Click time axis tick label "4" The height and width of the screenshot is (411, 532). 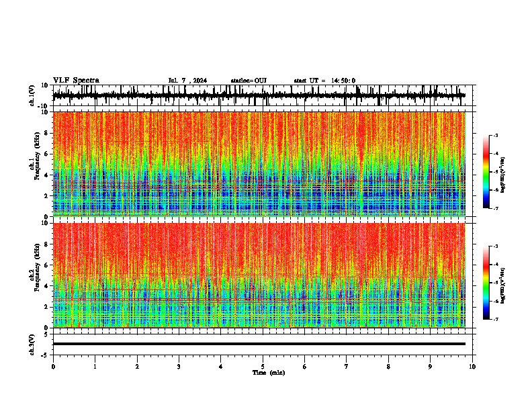click(221, 367)
